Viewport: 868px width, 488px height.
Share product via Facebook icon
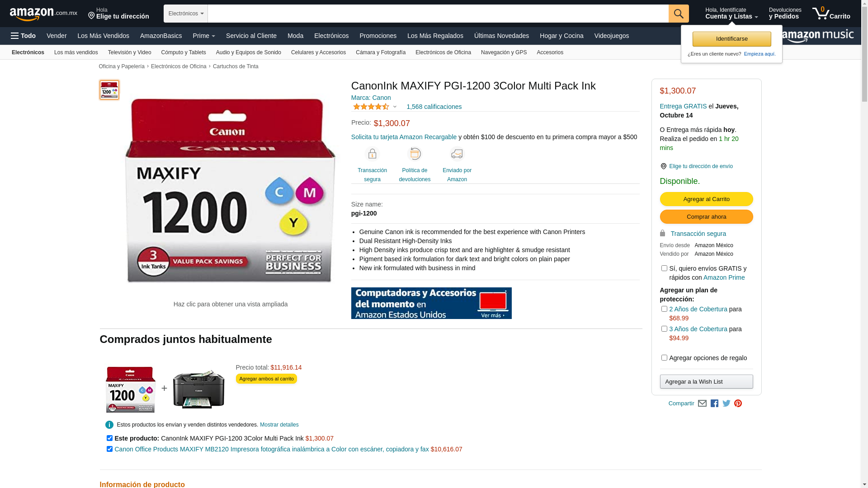714,404
